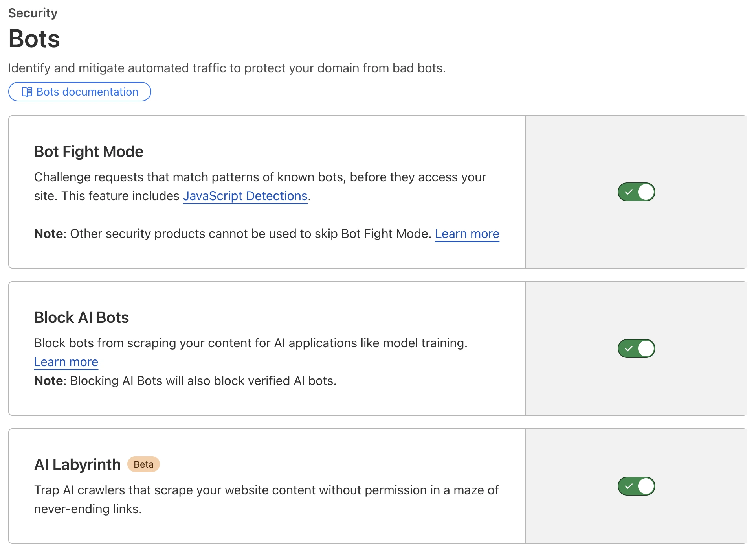The width and height of the screenshot is (756, 549).
Task: Click 'Other security products cannot be used' note
Action: coord(233,234)
